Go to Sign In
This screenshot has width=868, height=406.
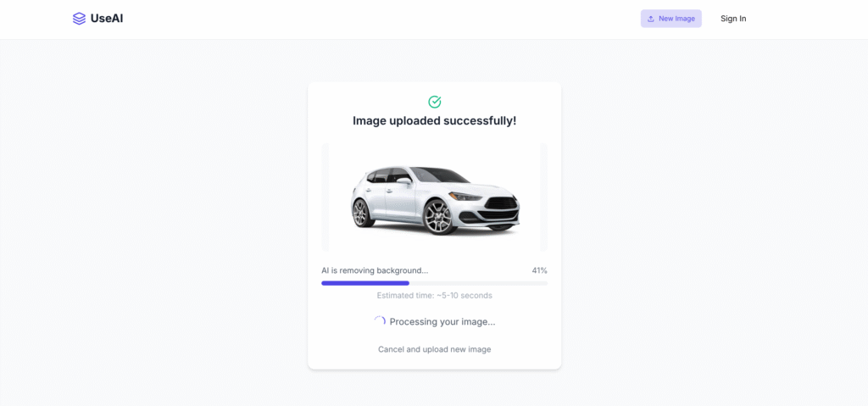click(x=733, y=19)
